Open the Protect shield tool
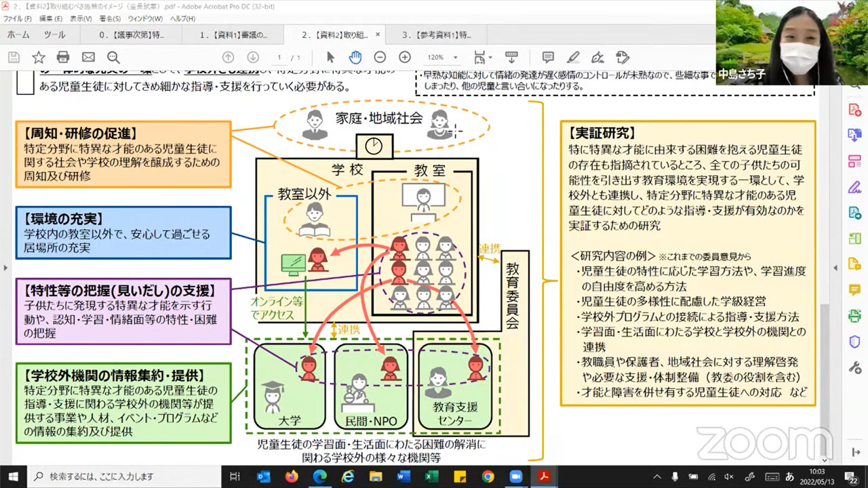868x488 pixels. click(854, 342)
